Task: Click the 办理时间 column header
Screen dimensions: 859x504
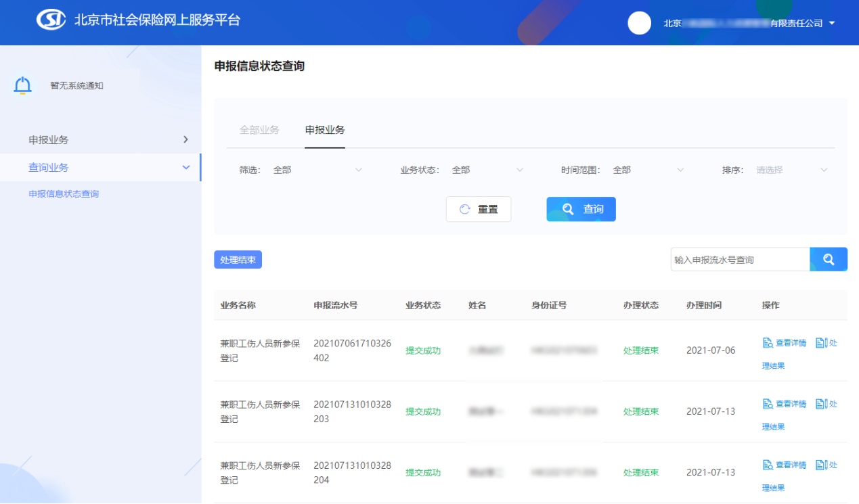Action: [704, 305]
